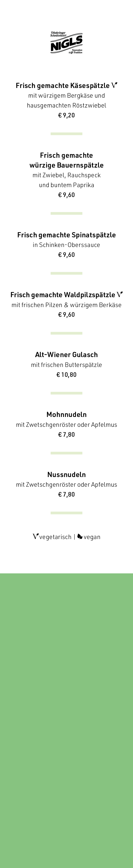The width and height of the screenshot is (133, 868).
Task: Click the vegan leaf legend icon
Action: 80,536
